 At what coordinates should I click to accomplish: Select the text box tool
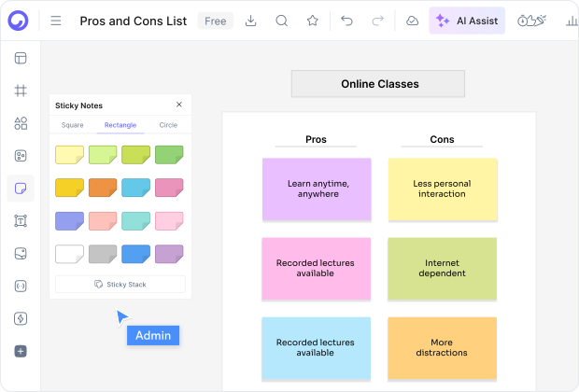21,220
